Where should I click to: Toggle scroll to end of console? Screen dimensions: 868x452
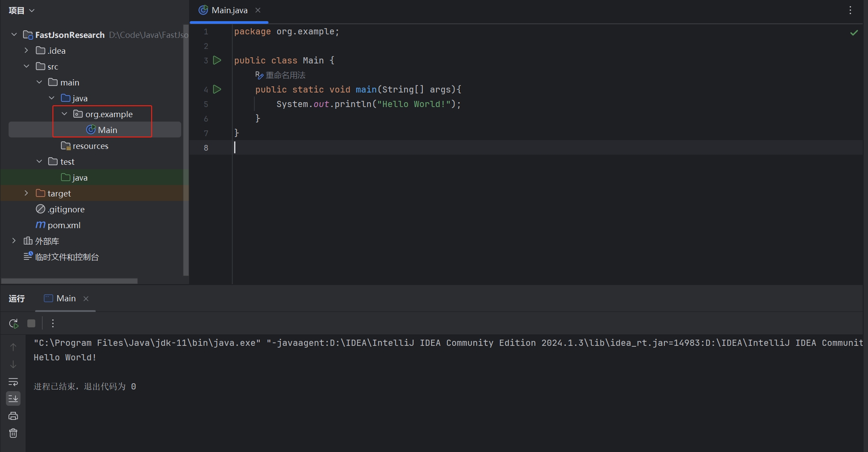click(x=13, y=399)
